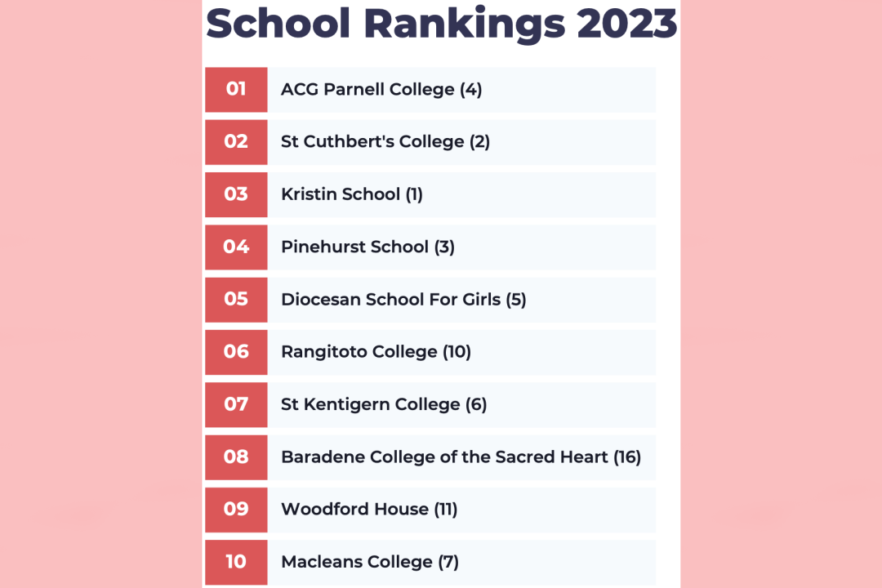Choose Macleans College in the rankings
882x588 pixels.
[x=370, y=562]
